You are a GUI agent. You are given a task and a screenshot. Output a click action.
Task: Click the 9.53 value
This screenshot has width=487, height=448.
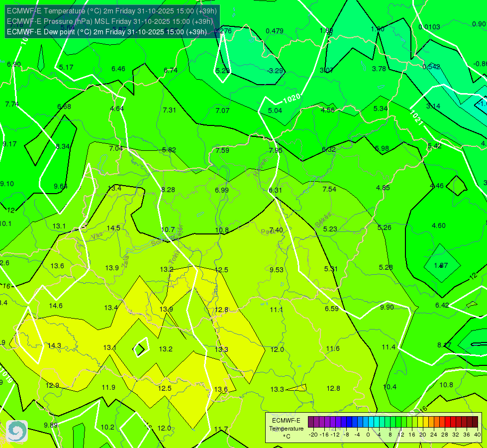277,270
